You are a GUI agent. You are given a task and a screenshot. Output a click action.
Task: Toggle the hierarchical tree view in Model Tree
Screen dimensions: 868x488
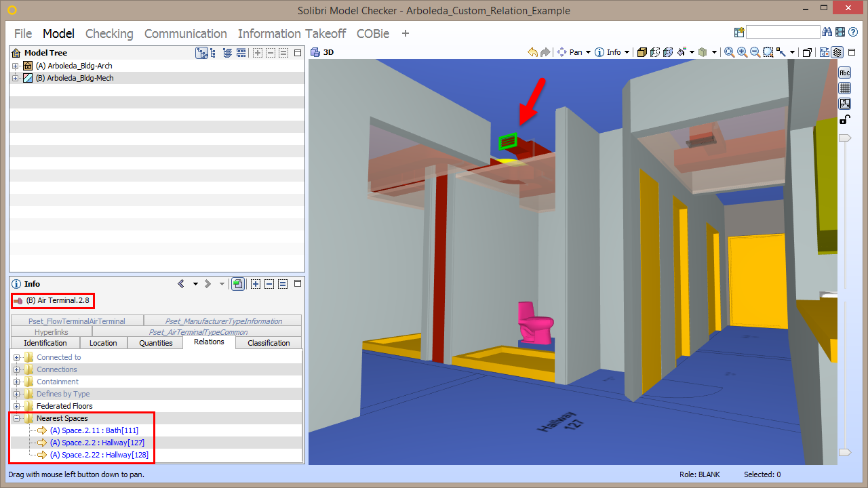click(x=212, y=52)
